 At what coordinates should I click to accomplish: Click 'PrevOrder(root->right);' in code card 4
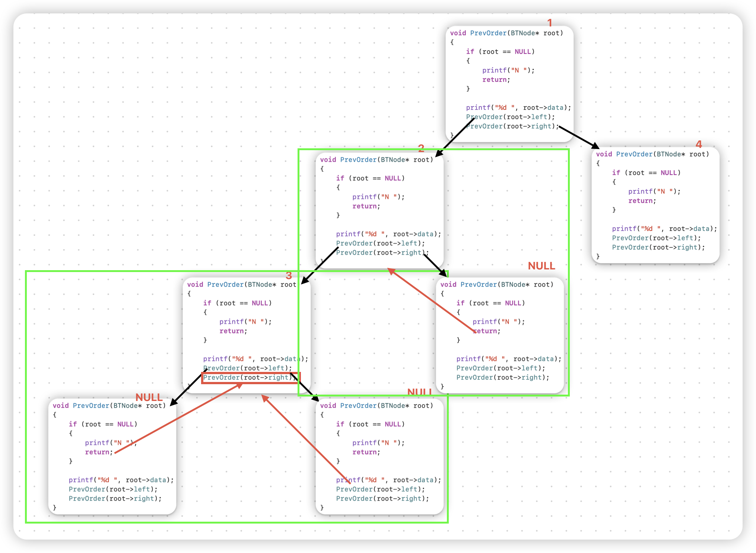658,247
